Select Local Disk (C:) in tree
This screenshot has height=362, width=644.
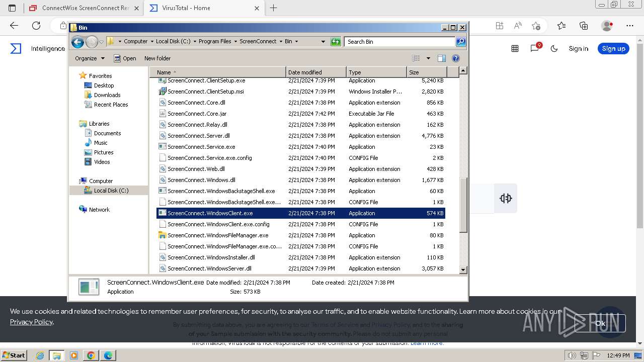tap(111, 191)
